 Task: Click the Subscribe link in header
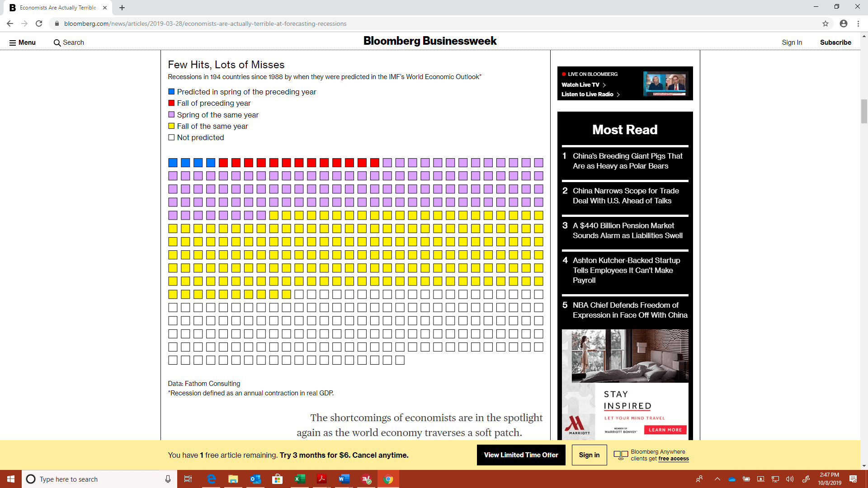(835, 42)
